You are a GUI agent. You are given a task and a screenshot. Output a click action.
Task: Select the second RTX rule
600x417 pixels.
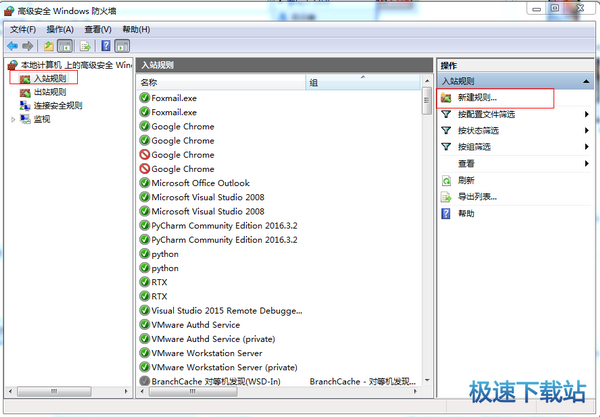[159, 296]
